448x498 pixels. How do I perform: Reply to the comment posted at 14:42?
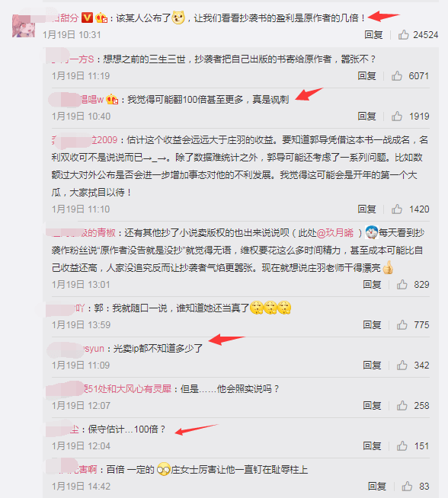click(377, 486)
